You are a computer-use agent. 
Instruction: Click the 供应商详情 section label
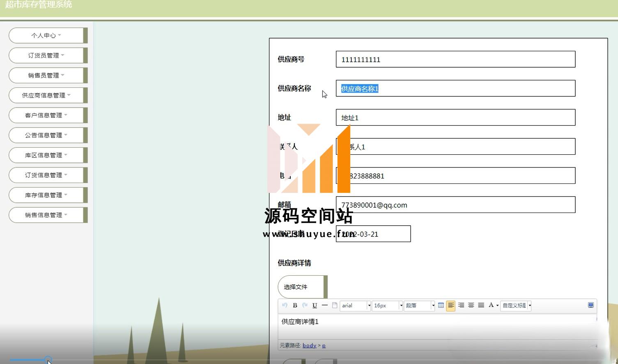[294, 263]
